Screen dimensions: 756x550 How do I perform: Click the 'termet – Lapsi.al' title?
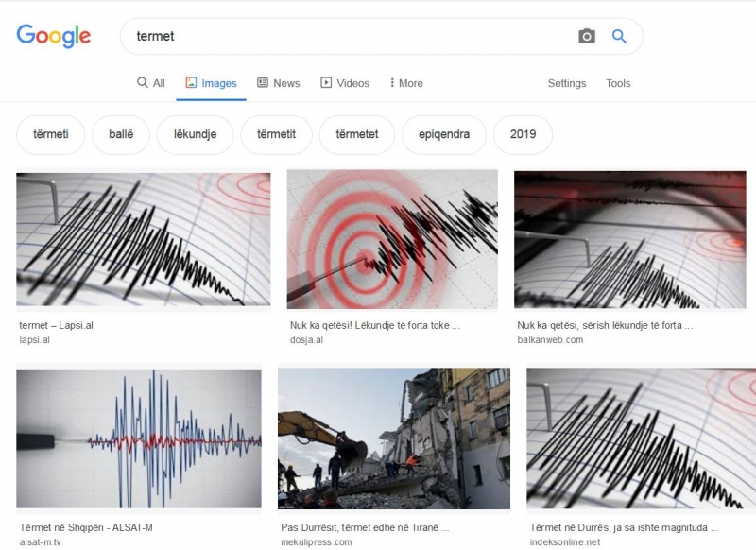(57, 325)
